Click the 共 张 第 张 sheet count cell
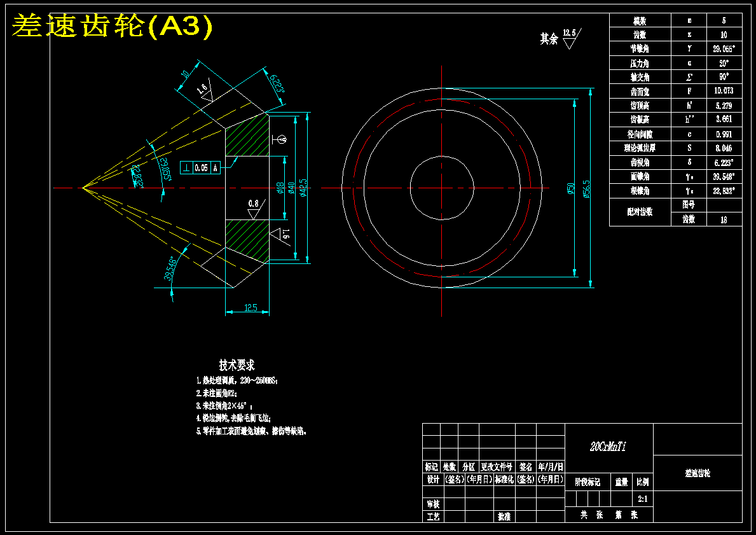The image size is (756, 535). (x=609, y=515)
